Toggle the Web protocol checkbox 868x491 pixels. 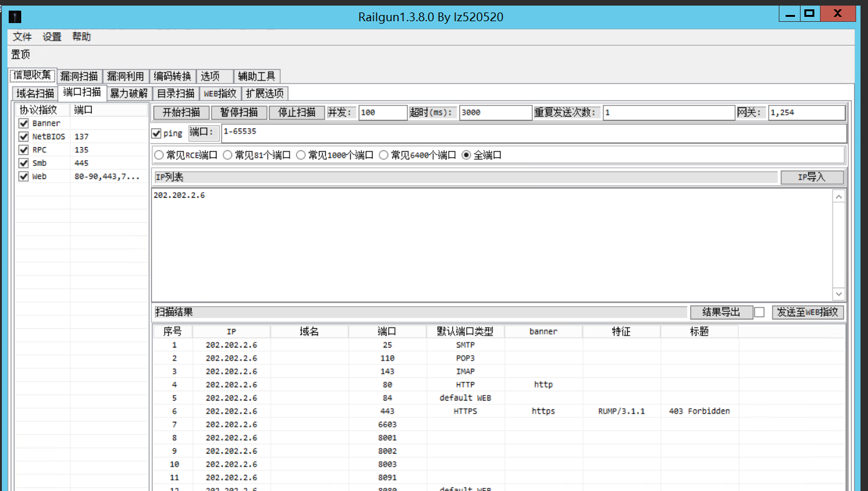click(24, 177)
